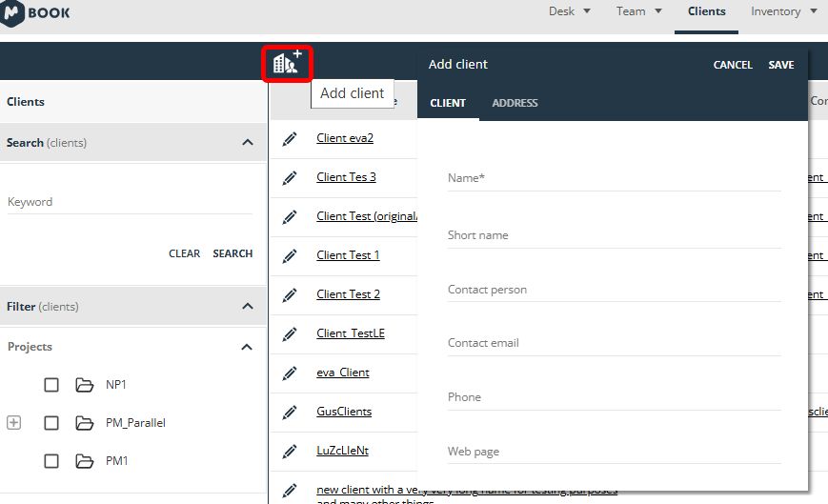
Task: Click PM_Parallel folder icon
Action: click(x=85, y=423)
